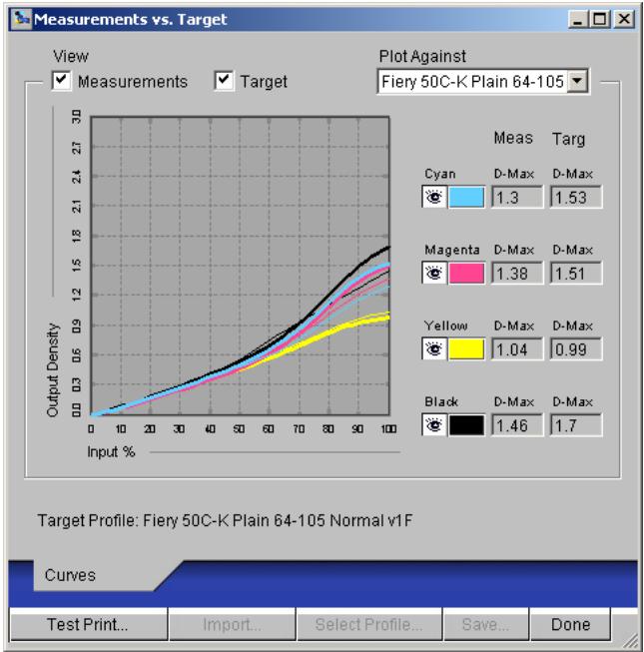
Task: Click the window resize grip corner
Action: pos(630,641)
